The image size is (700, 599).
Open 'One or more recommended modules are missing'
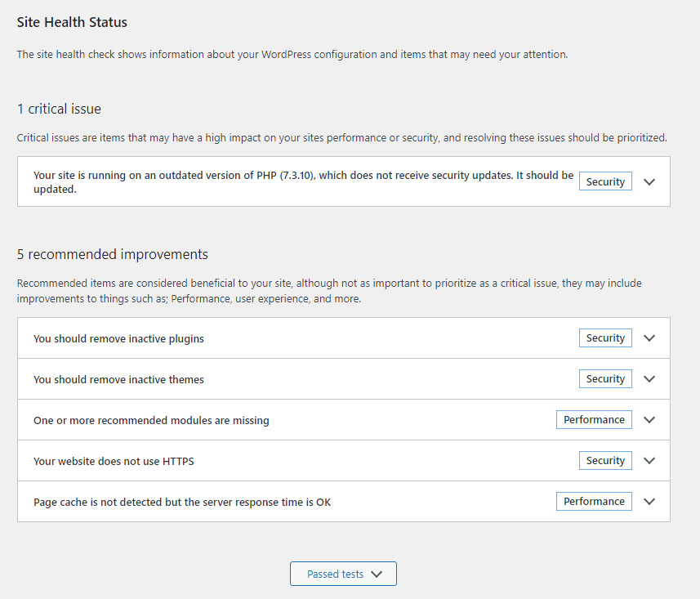[x=151, y=420]
